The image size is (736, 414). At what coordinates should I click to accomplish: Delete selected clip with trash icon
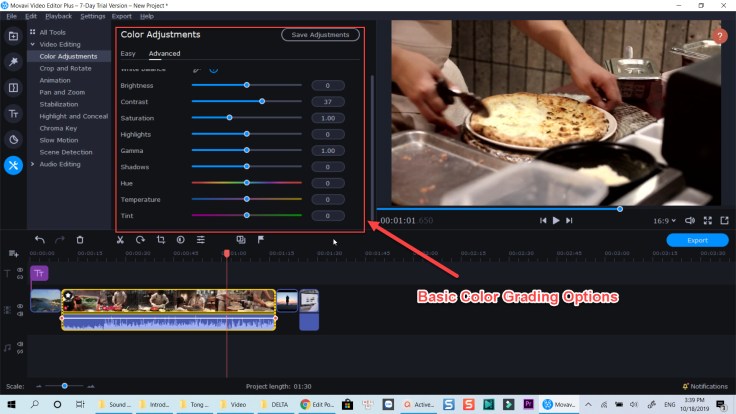(x=80, y=240)
